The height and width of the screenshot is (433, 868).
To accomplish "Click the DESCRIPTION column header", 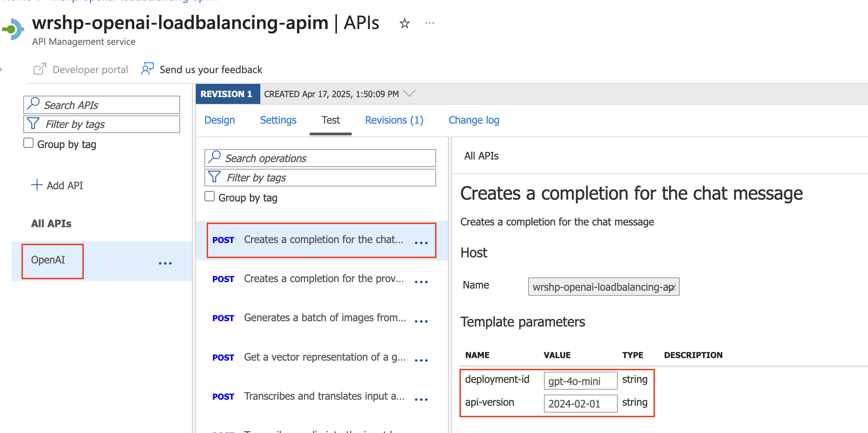I will tap(693, 355).
